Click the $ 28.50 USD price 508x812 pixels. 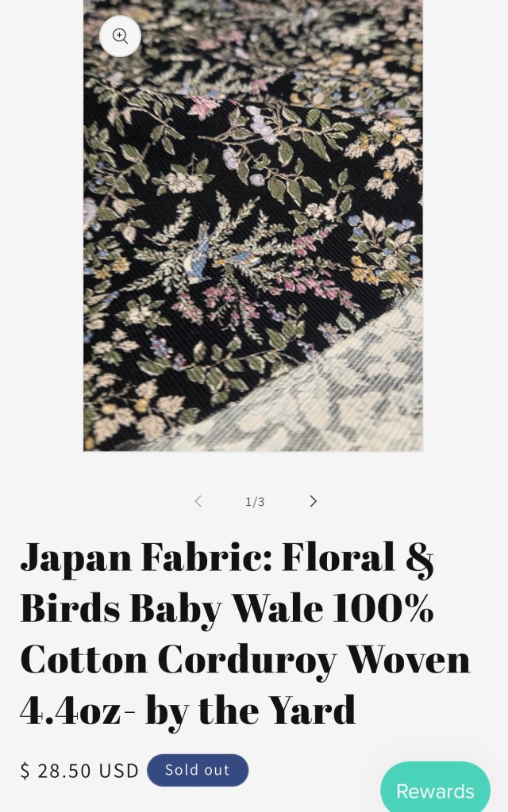click(x=79, y=771)
